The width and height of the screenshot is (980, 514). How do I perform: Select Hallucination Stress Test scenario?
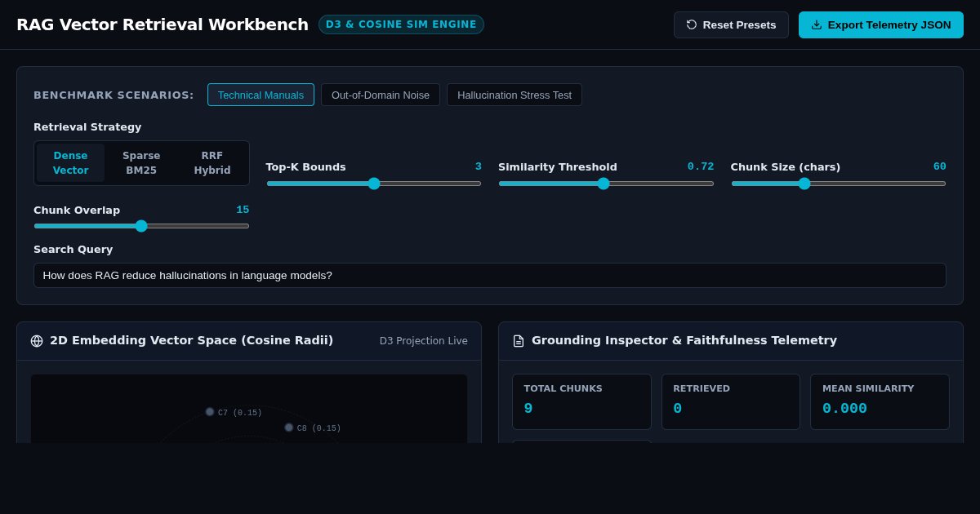(x=514, y=95)
